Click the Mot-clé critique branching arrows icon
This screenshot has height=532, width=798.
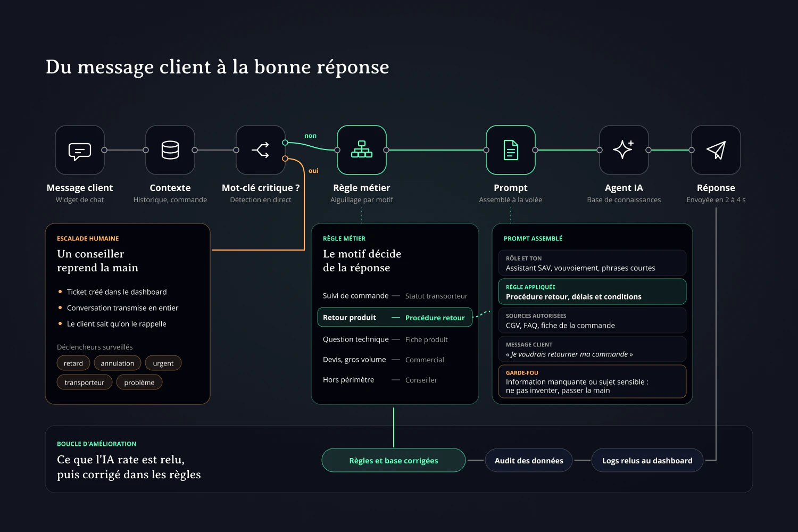(x=261, y=150)
